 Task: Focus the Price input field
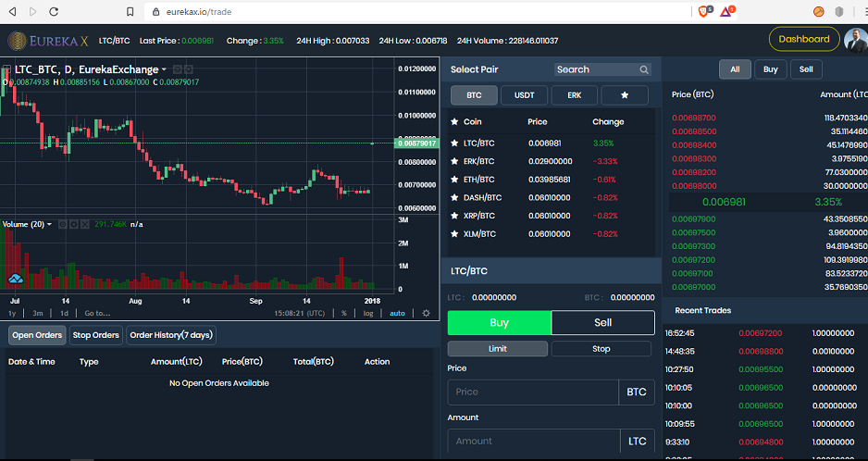532,392
